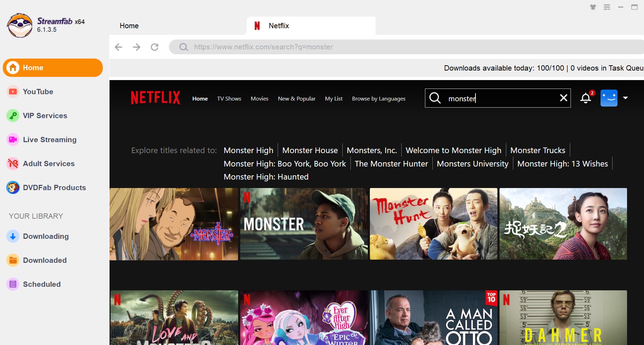Click the URL address bar field
The width and height of the screenshot is (644, 345).
click(406, 47)
